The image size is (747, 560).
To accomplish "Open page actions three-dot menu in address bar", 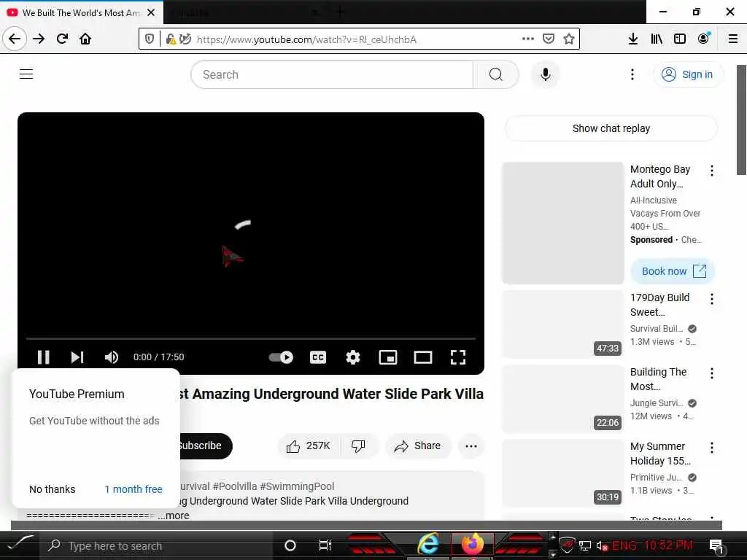I will point(528,39).
